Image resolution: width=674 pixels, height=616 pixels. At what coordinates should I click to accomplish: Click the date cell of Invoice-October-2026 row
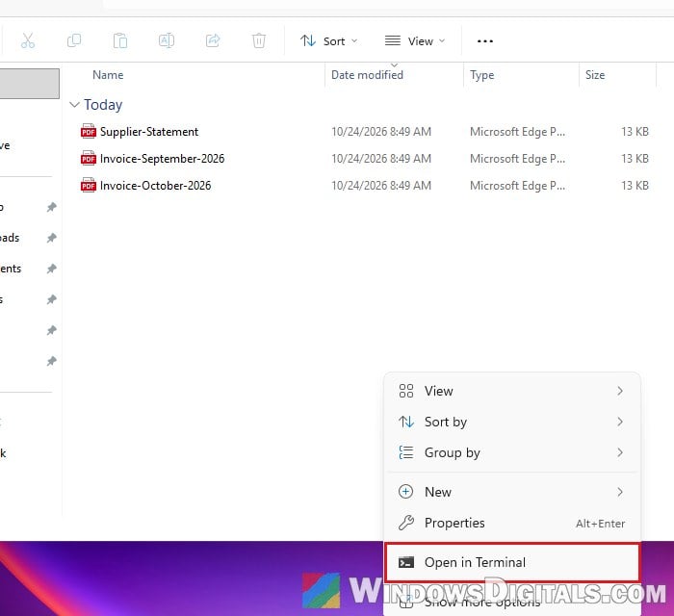[381, 186]
